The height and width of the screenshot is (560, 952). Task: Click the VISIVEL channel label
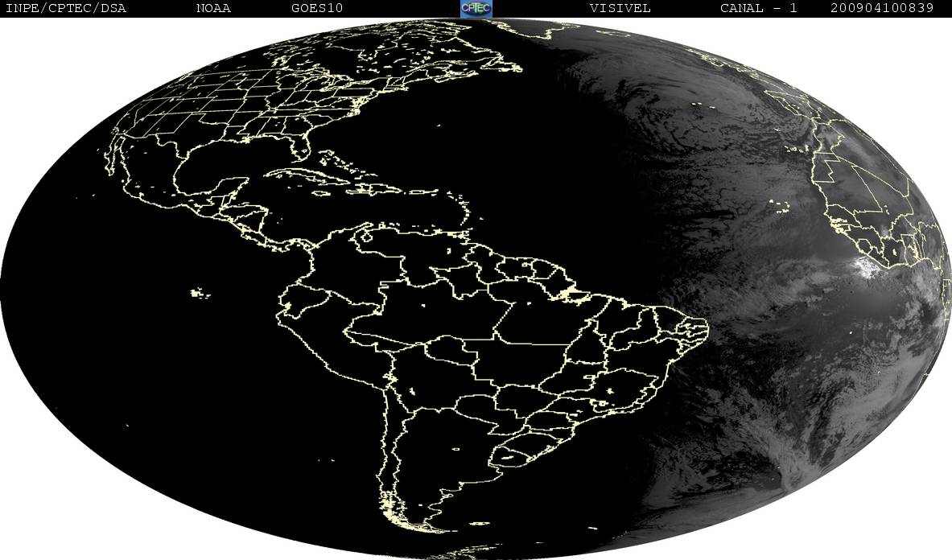click(620, 9)
